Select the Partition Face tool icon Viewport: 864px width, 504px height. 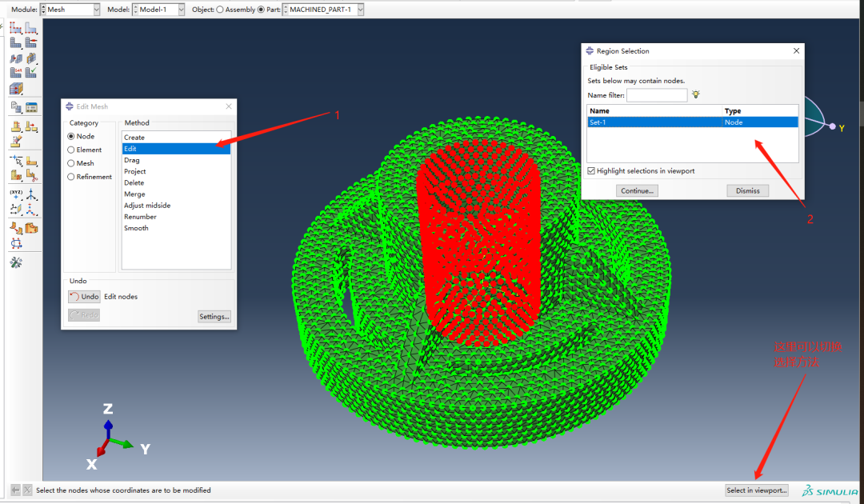tap(31, 161)
